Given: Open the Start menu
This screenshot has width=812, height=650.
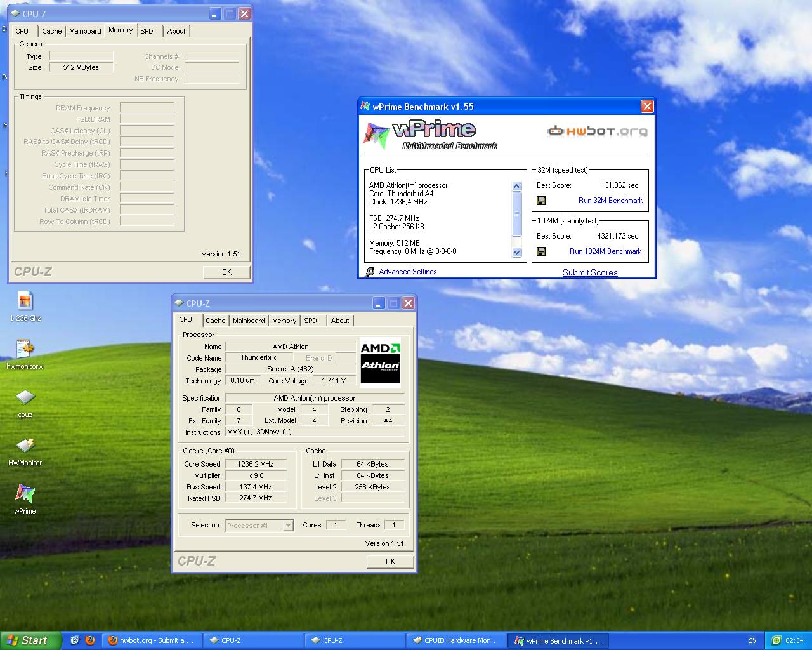Looking at the screenshot, I should [x=30, y=640].
